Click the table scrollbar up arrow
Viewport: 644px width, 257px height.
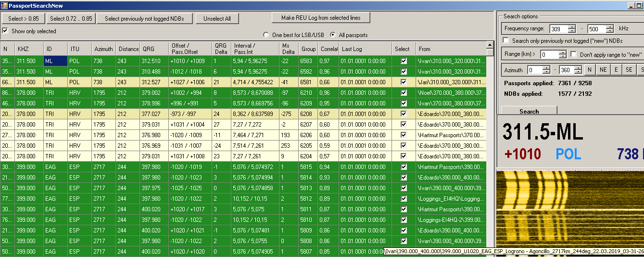pyautogui.click(x=490, y=45)
